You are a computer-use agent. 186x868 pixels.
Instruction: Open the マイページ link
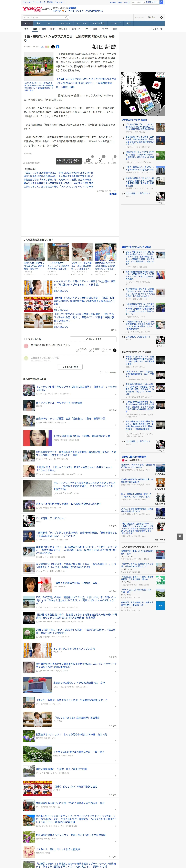(139, 18)
